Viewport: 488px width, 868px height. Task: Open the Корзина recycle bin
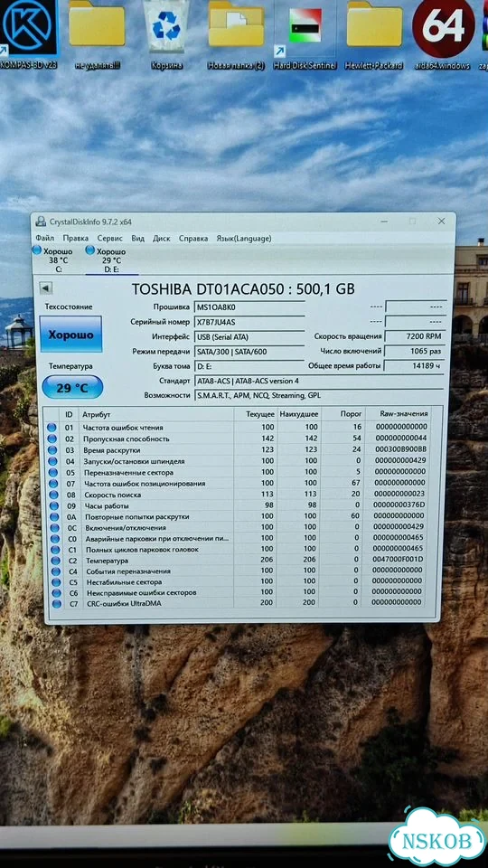point(166,35)
